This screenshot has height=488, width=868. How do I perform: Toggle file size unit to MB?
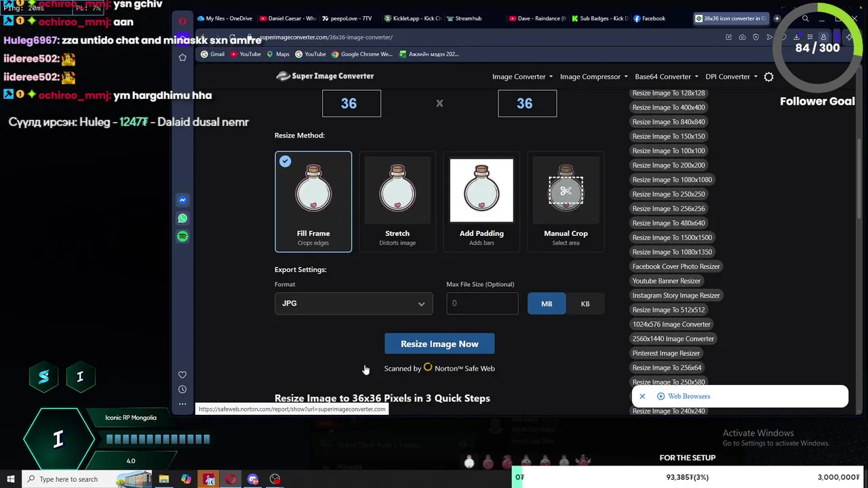[x=547, y=304]
